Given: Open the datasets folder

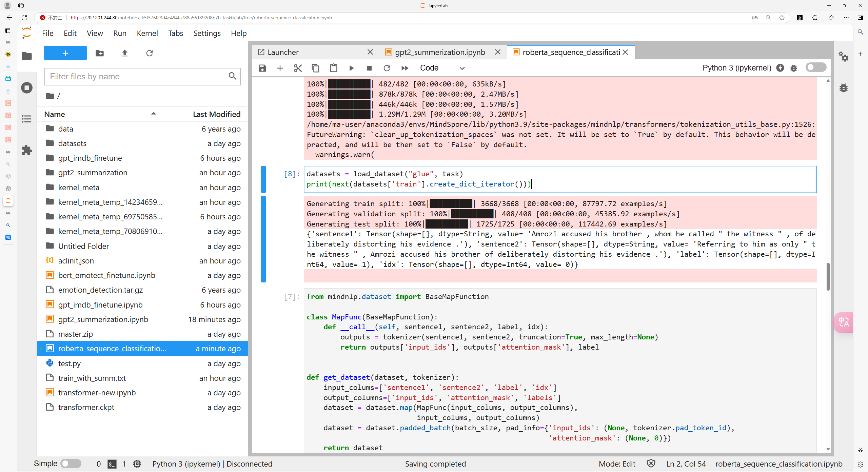Looking at the screenshot, I should (x=142, y=143).
